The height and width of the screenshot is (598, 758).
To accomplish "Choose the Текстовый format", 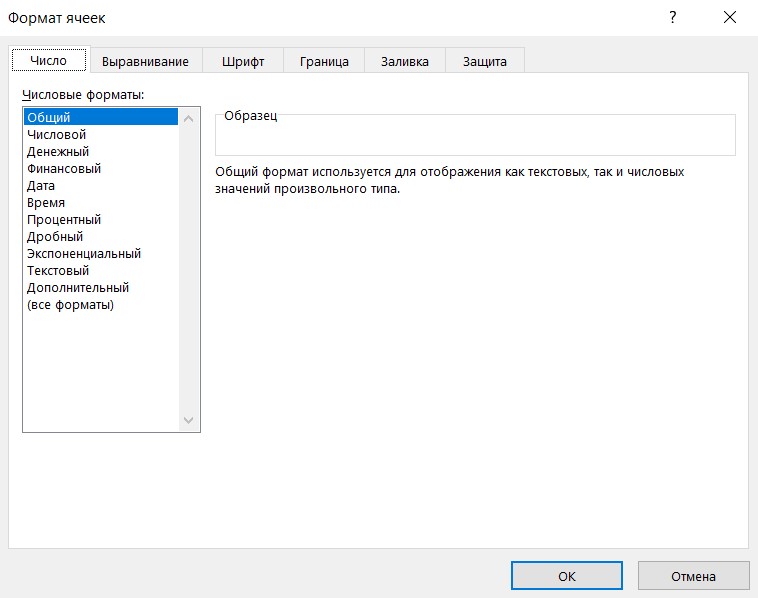I will pos(101,270).
